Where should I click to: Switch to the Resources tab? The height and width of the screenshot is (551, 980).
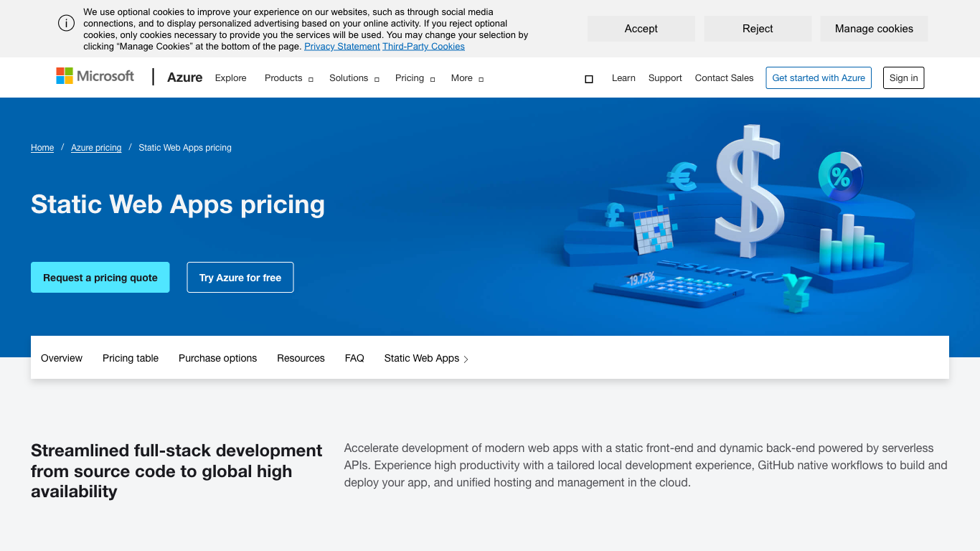click(x=301, y=358)
